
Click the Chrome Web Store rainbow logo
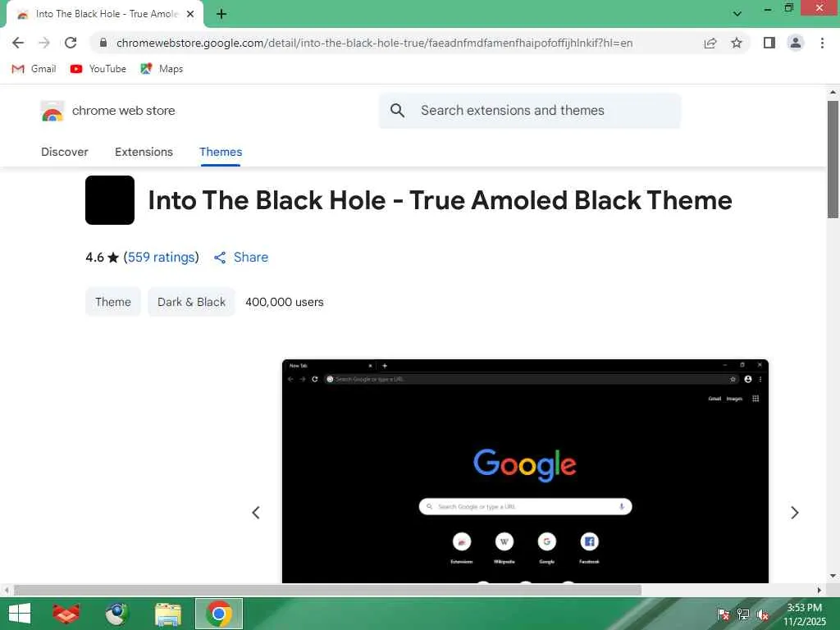pyautogui.click(x=52, y=111)
